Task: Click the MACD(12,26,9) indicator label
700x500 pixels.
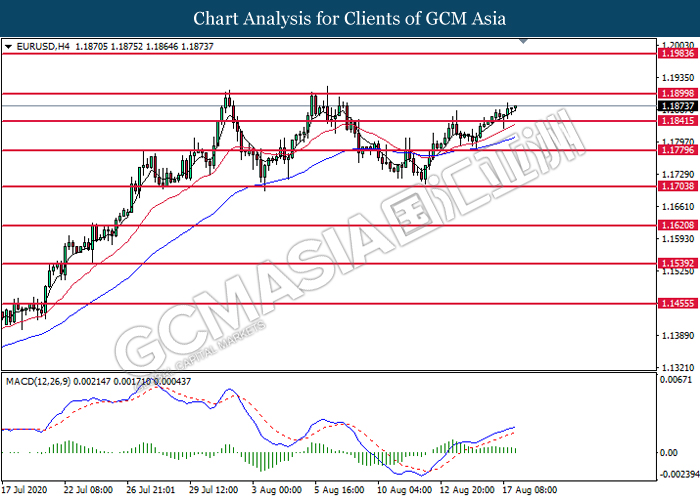Action: click(x=38, y=382)
